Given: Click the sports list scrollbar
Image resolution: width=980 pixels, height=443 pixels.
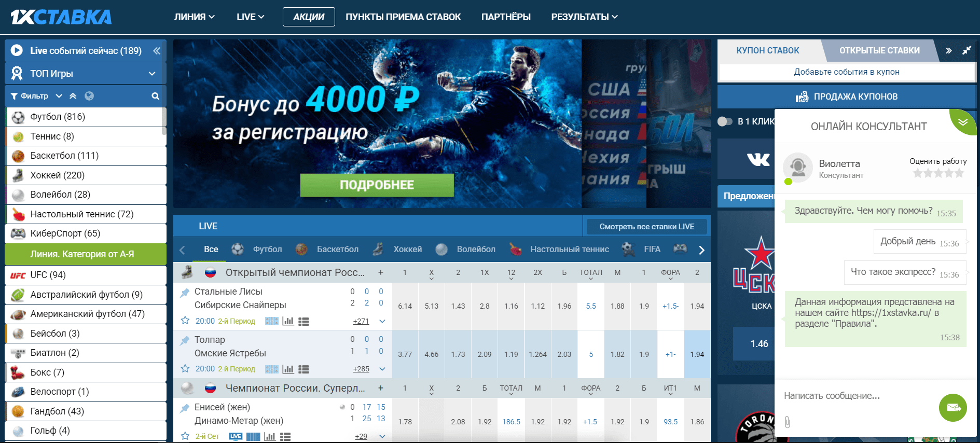Looking at the screenshot, I should point(164,120).
